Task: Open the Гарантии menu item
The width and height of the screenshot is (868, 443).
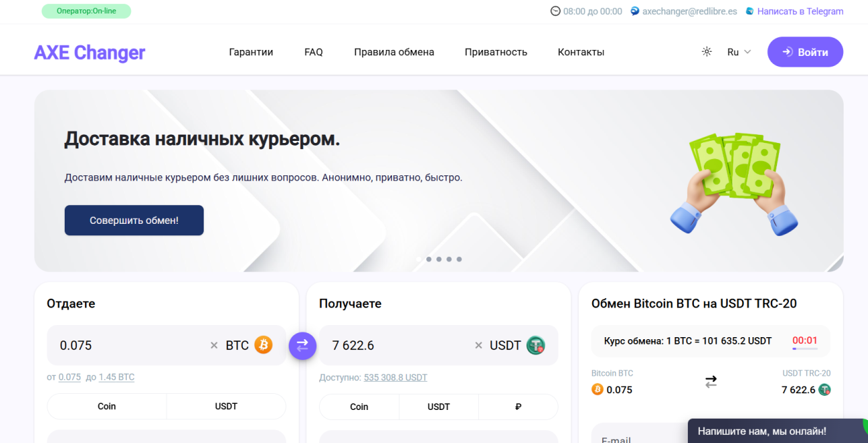Action: pyautogui.click(x=251, y=52)
